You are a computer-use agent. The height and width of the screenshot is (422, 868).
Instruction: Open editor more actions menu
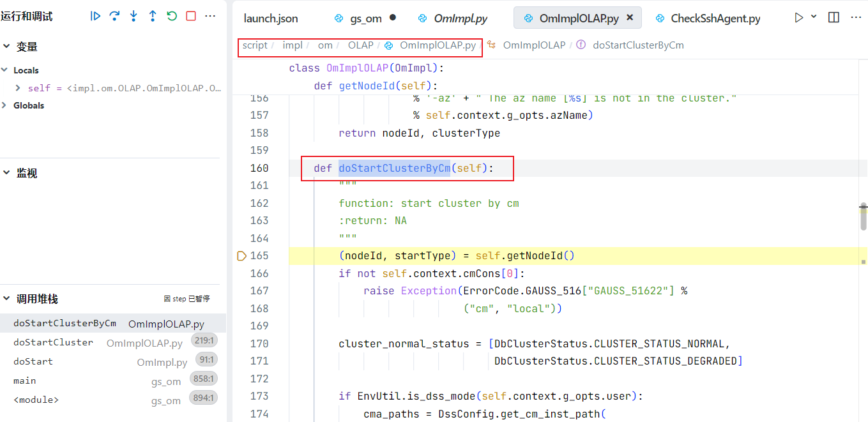(x=856, y=18)
